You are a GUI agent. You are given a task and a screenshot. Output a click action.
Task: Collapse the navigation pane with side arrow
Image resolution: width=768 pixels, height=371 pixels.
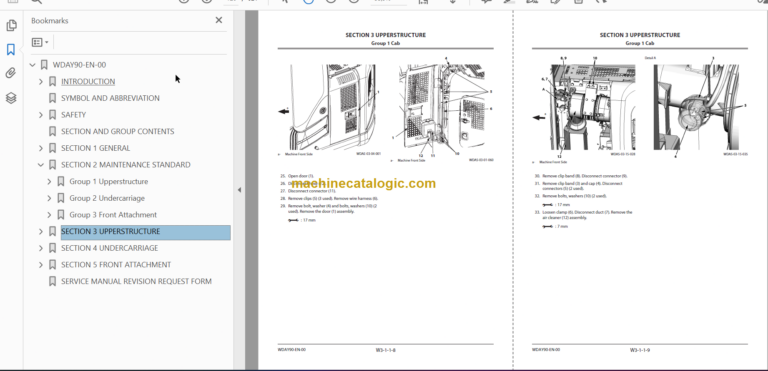tap(239, 190)
